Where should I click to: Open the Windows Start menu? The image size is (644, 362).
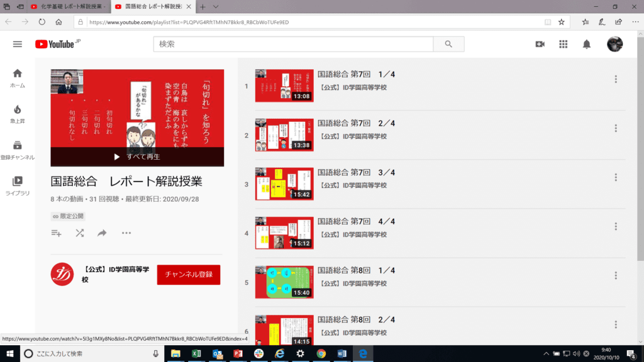[10, 353]
